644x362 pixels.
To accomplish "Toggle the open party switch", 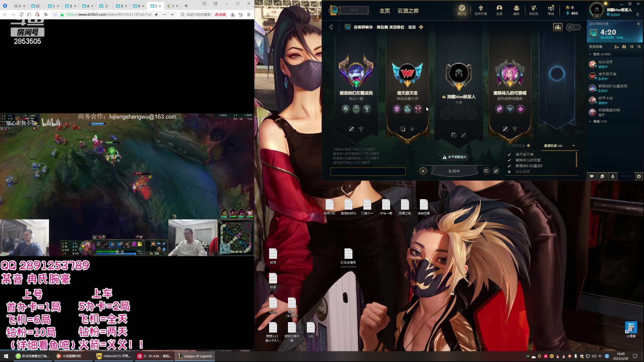I will 573,27.
